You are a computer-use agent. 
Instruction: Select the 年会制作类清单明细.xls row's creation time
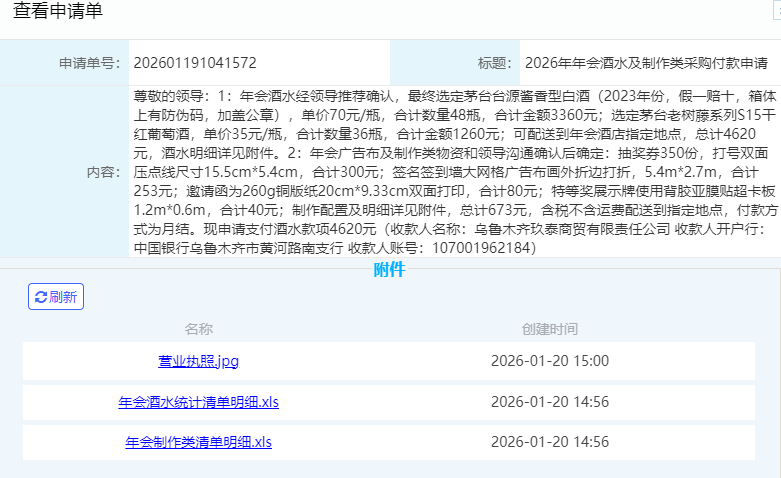pos(549,441)
